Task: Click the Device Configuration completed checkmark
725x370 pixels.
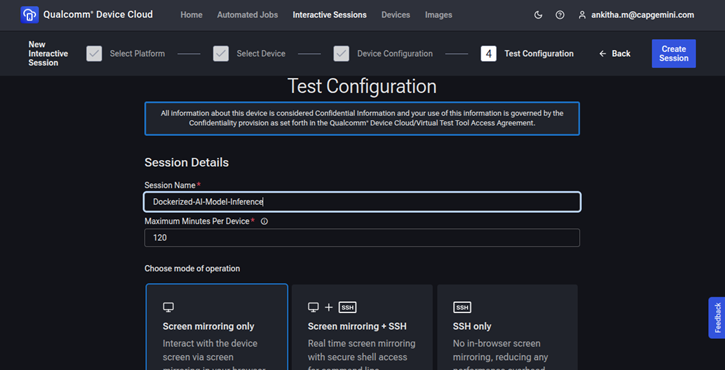Action: point(341,54)
